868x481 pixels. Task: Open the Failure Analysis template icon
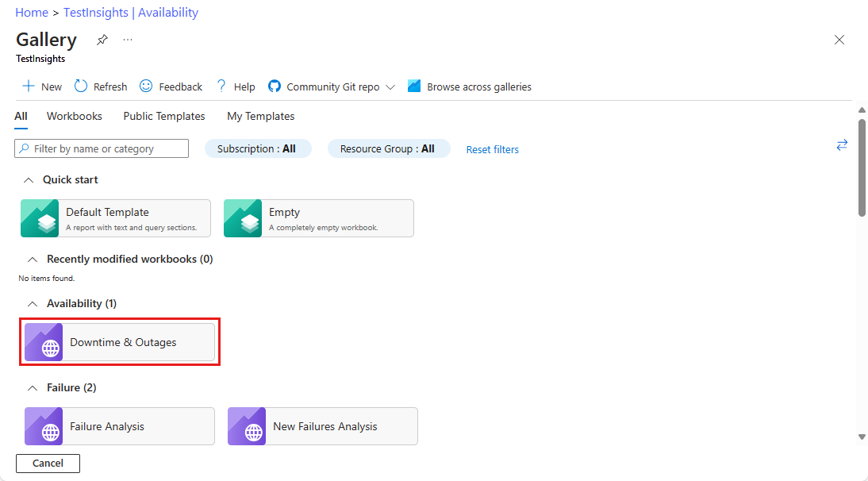click(x=44, y=426)
